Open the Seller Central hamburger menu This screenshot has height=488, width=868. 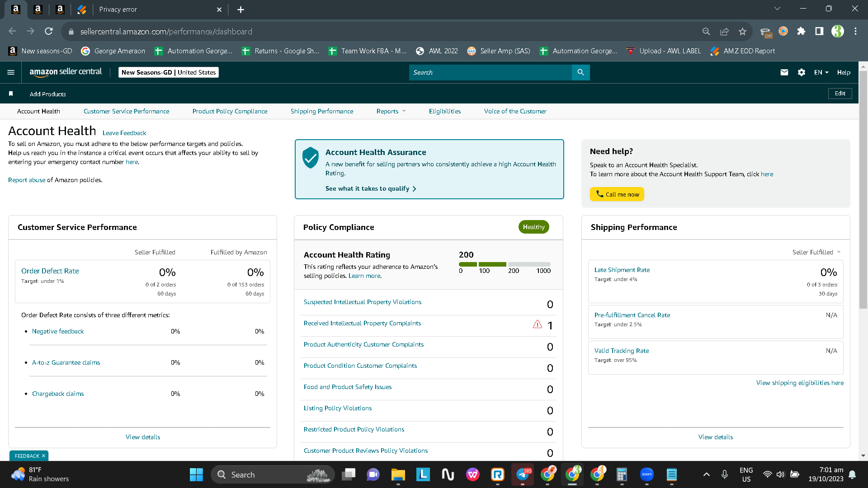click(x=11, y=72)
